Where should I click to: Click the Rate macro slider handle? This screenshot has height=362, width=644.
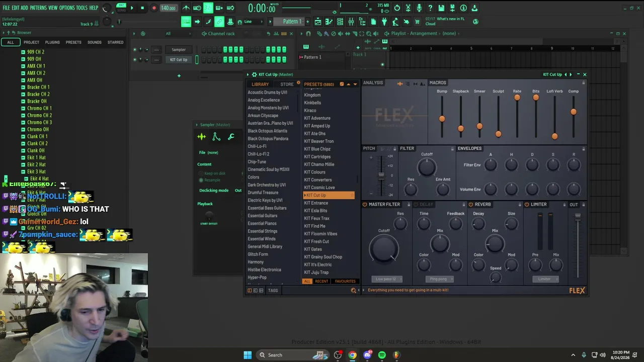pyautogui.click(x=517, y=98)
